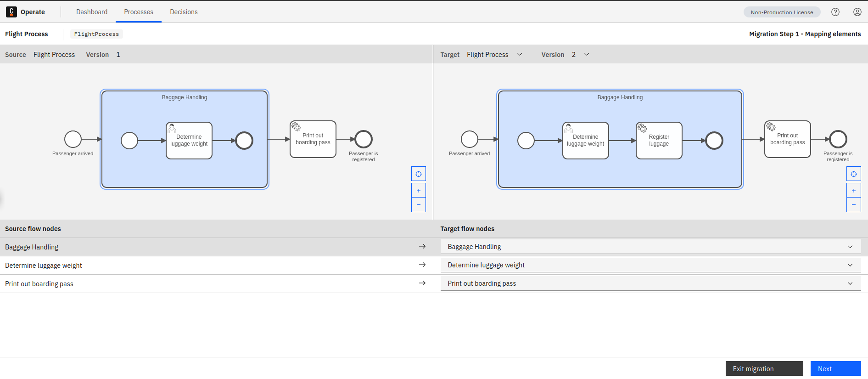Viewport: 868px width, 379px height.
Task: Click the source Baggage Handling subprocess title
Action: (185, 97)
